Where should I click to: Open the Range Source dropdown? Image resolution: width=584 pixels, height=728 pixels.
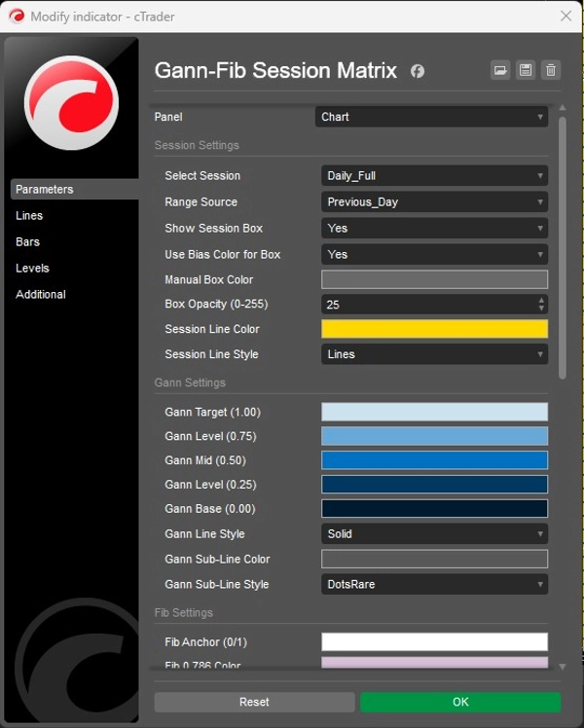[434, 202]
